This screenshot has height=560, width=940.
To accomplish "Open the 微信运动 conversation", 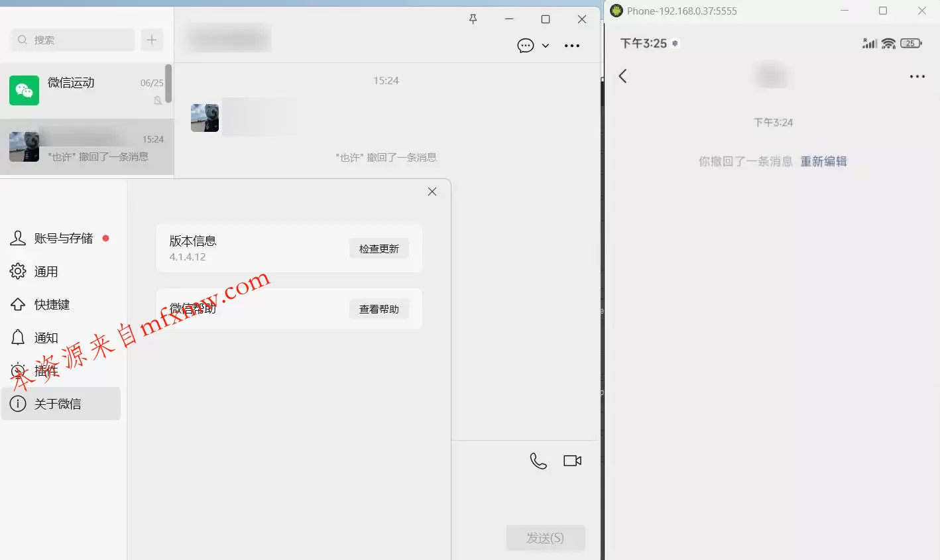I will coord(86,91).
